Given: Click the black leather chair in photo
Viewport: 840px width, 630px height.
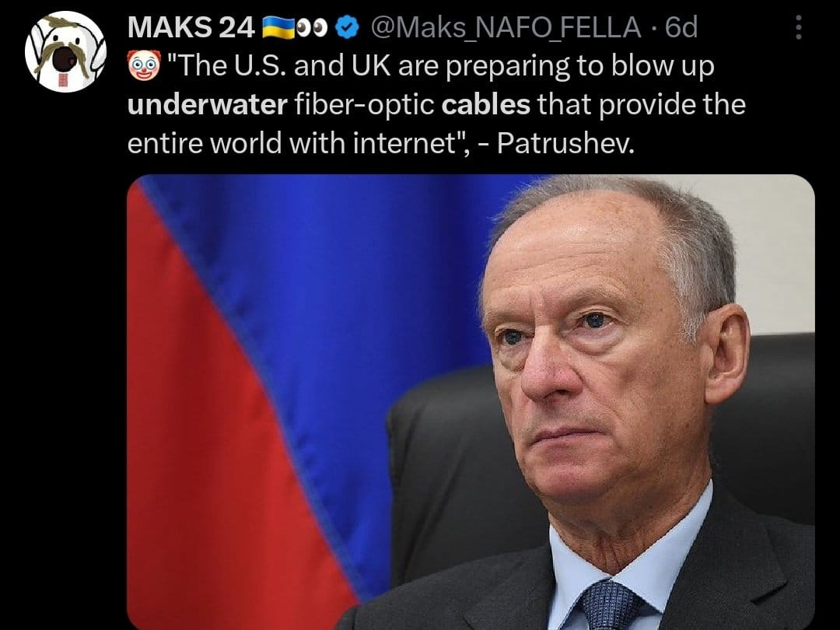Looking at the screenshot, I should click(450, 471).
